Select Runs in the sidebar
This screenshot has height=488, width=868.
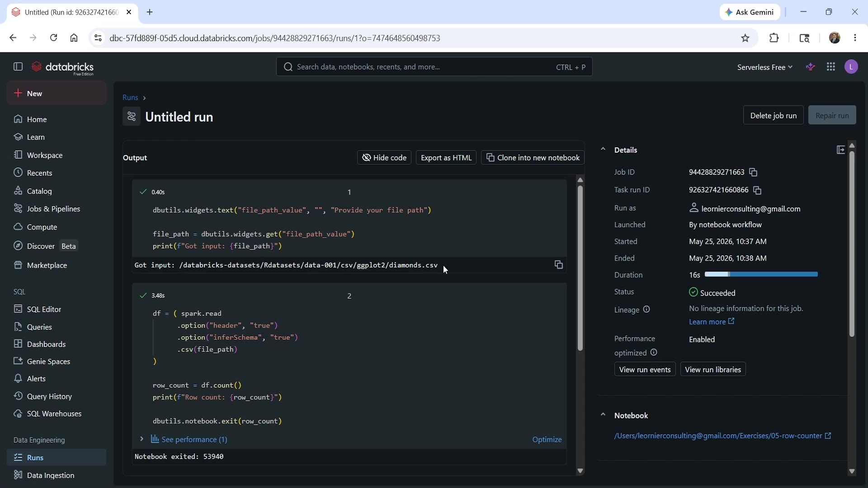coord(57,457)
